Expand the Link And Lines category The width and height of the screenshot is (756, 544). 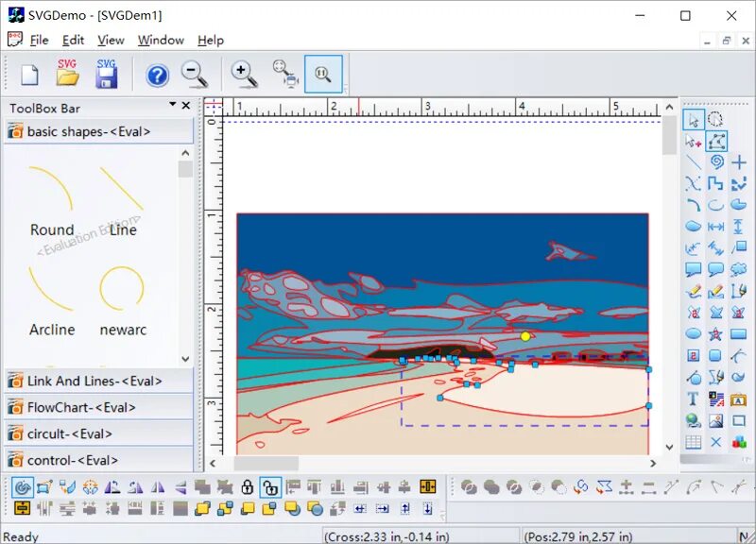click(99, 382)
